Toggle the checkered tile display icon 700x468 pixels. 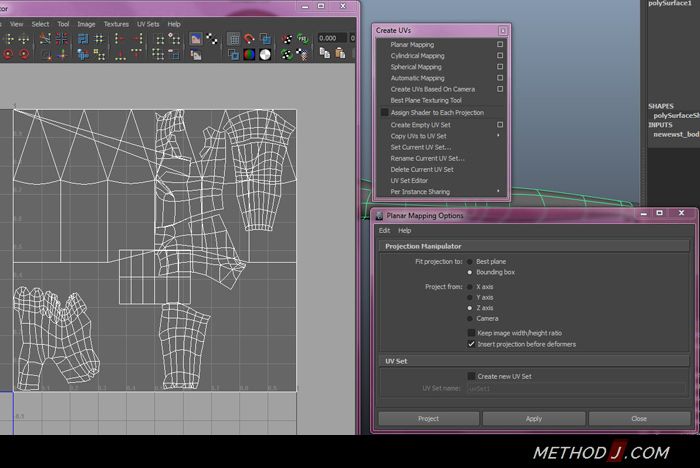(x=211, y=40)
